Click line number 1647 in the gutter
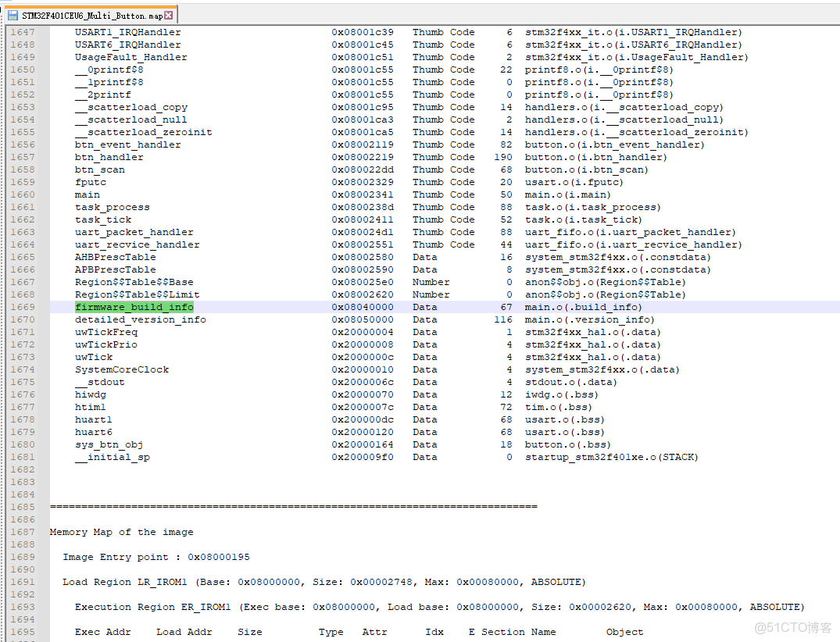The image size is (840, 642). click(x=23, y=32)
